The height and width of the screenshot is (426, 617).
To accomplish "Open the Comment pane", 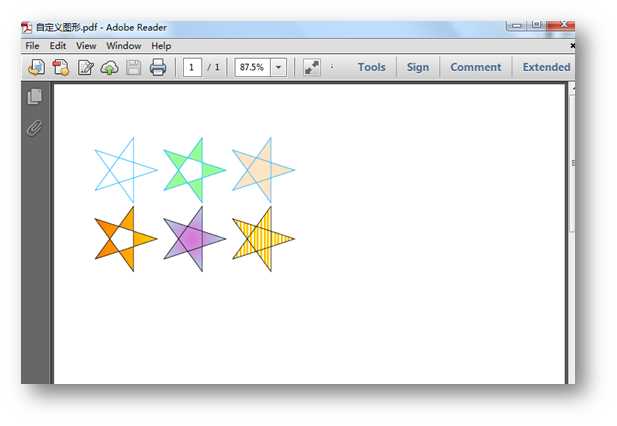I will point(476,67).
